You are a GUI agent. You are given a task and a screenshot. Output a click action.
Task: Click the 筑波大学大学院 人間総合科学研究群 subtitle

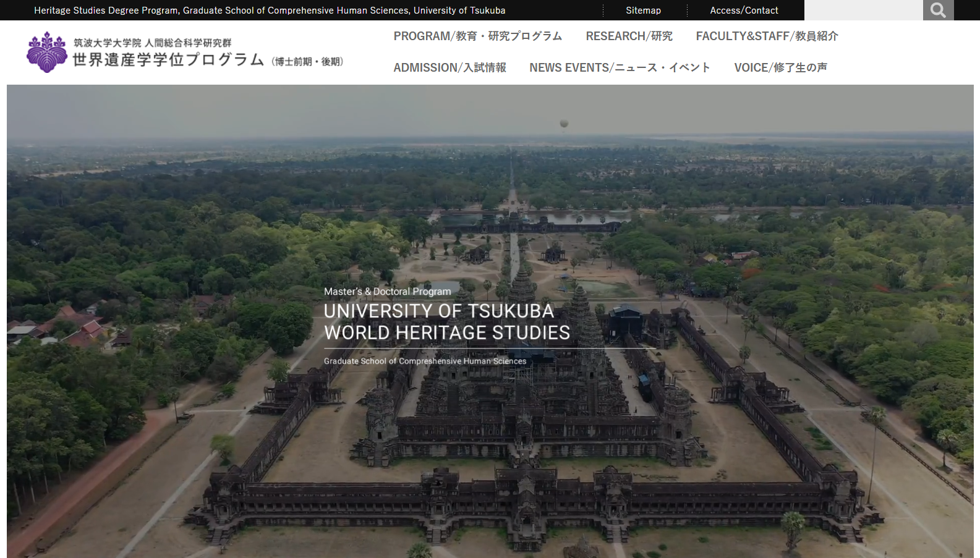click(153, 43)
